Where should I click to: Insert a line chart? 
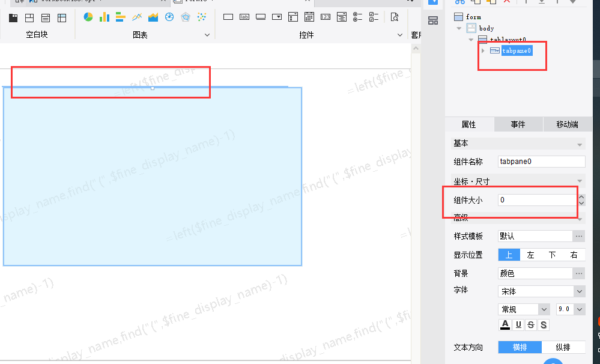137,17
